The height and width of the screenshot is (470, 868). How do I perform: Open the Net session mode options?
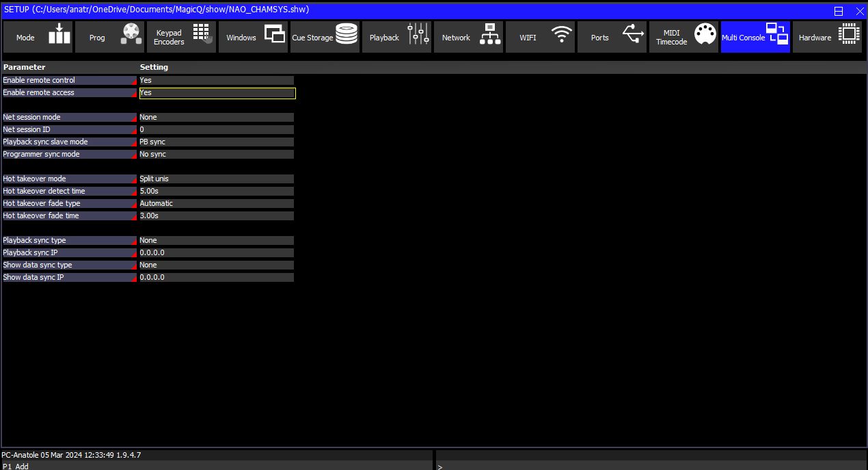(216, 118)
